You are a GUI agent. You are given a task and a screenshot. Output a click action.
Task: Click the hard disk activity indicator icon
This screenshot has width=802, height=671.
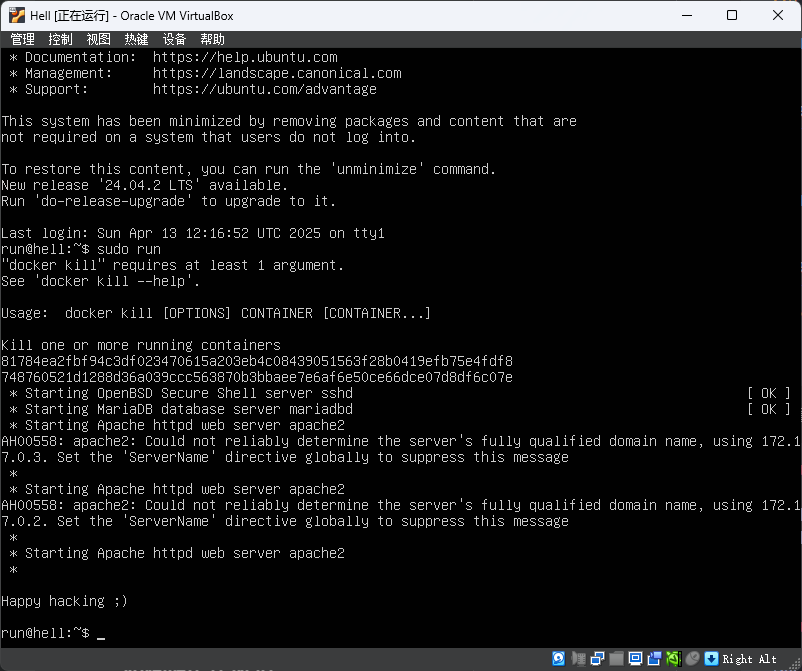(x=558, y=658)
